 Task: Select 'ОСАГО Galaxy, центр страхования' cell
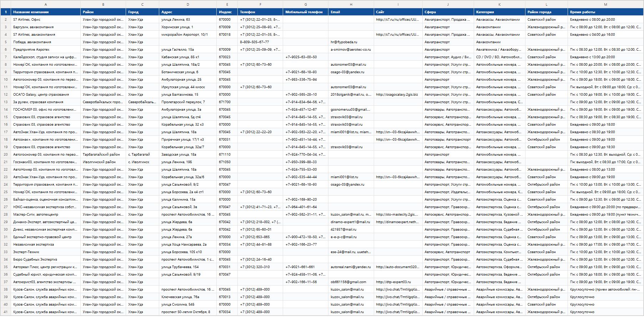pos(46,95)
